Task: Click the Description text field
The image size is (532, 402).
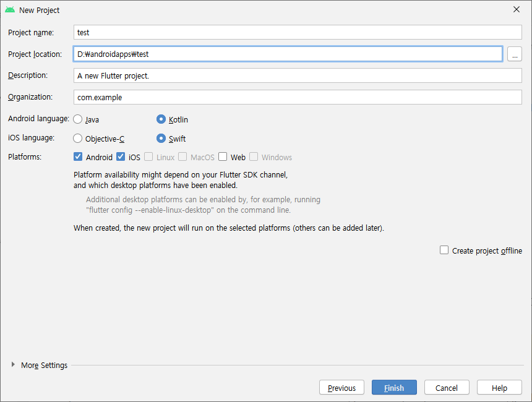Action: (298, 75)
